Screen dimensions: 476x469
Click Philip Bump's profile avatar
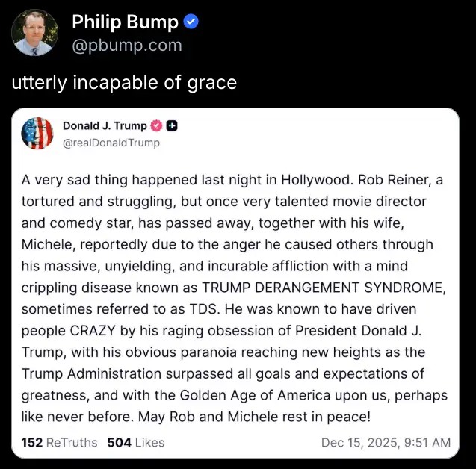click(x=34, y=33)
